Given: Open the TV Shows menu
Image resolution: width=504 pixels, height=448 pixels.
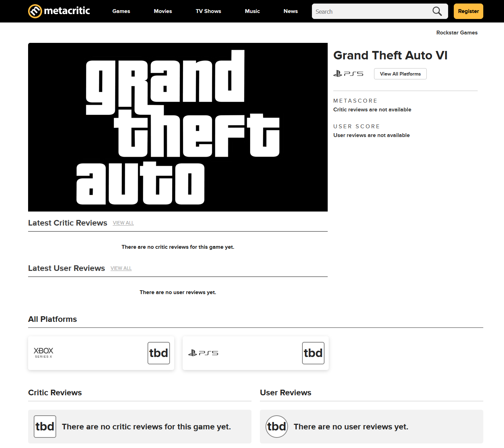Looking at the screenshot, I should (x=209, y=11).
